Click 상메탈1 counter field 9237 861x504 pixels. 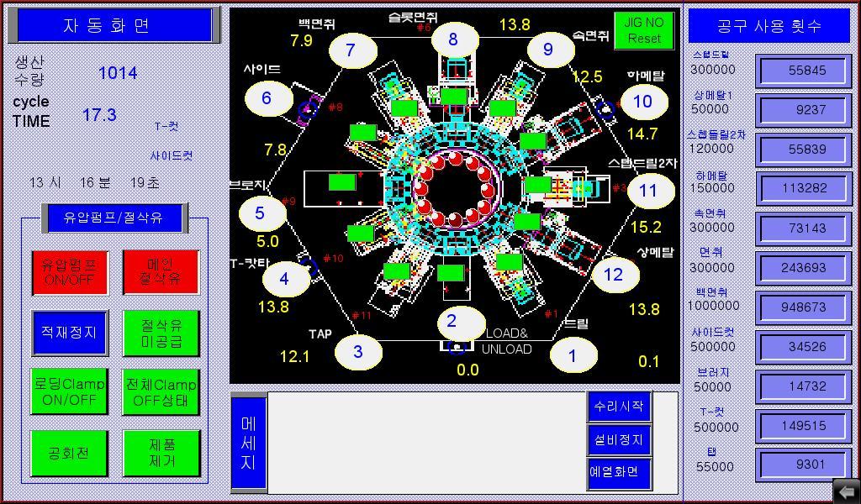803,110
